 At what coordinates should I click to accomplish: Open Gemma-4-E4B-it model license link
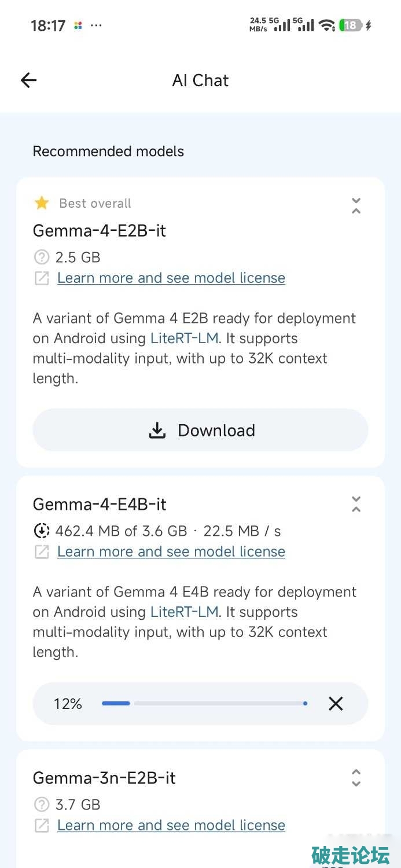click(171, 552)
